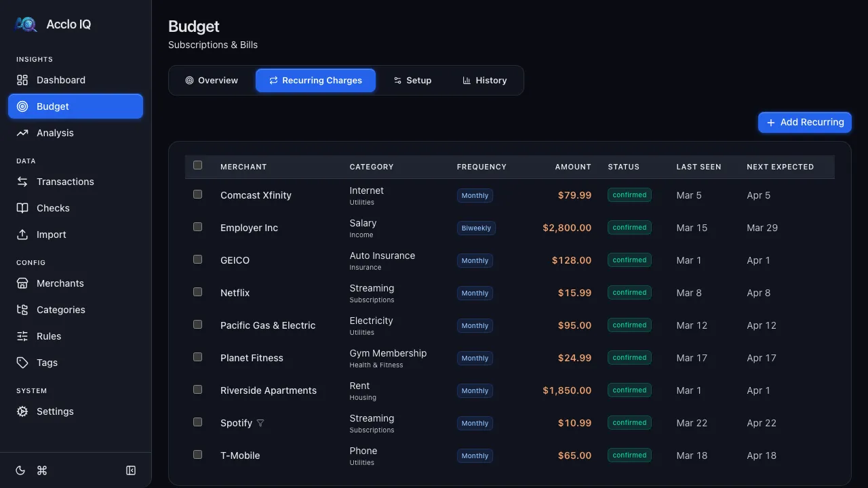
Task: Click the Netflix merchant name
Action: [x=235, y=293]
